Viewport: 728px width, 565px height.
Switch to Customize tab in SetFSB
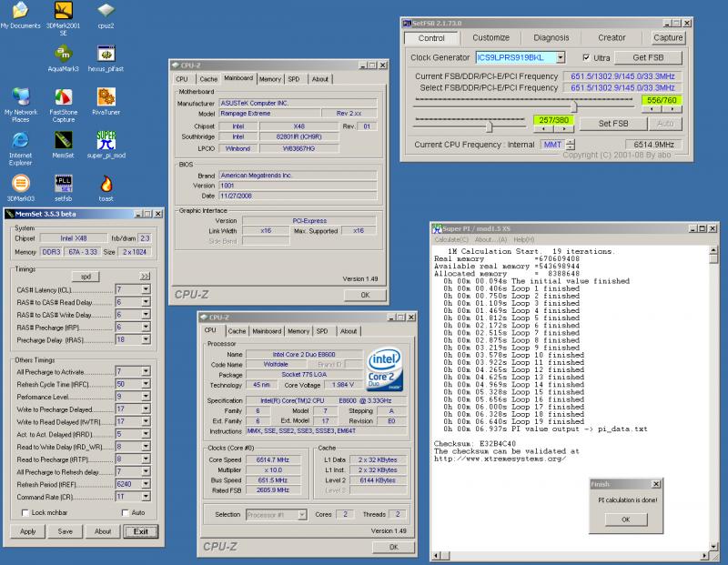tap(490, 37)
